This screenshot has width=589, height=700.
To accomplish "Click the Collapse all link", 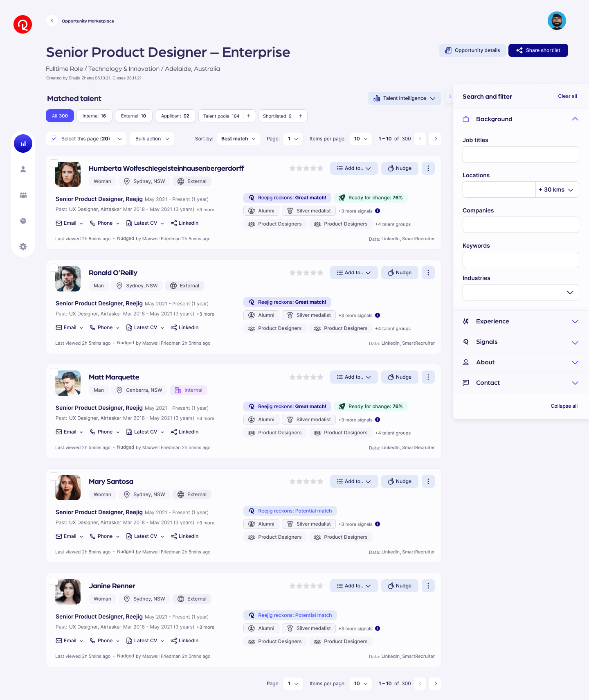I will [564, 406].
